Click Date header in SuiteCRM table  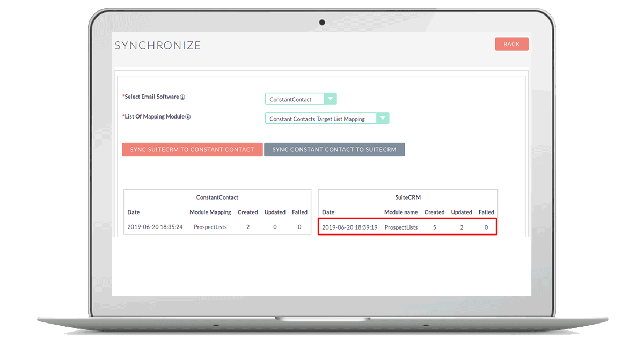click(x=328, y=212)
